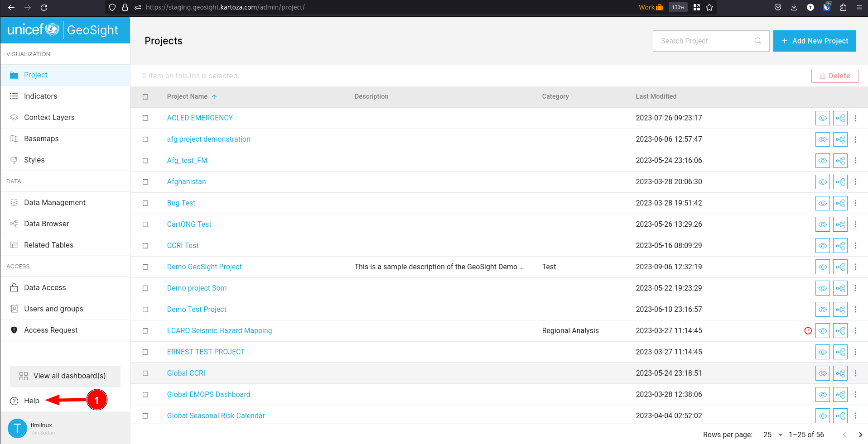Viewport: 868px width, 444px height.
Task: Open Data Browser in the sidebar
Action: tap(65, 224)
